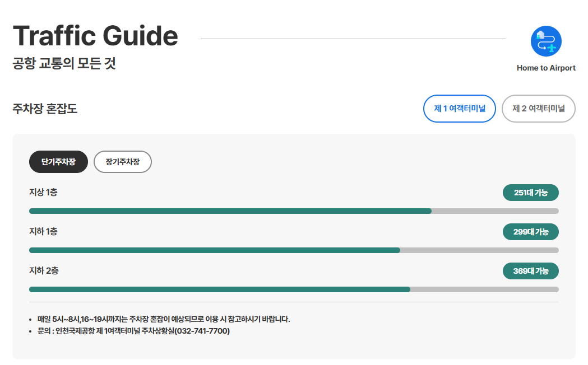Open the Home to Airport text link
Image resolution: width=588 pixels, height=365 pixels.
tap(546, 68)
